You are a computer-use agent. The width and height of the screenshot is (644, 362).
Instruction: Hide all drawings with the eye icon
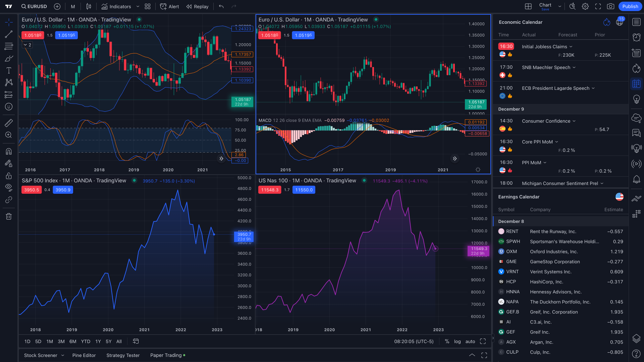9,187
